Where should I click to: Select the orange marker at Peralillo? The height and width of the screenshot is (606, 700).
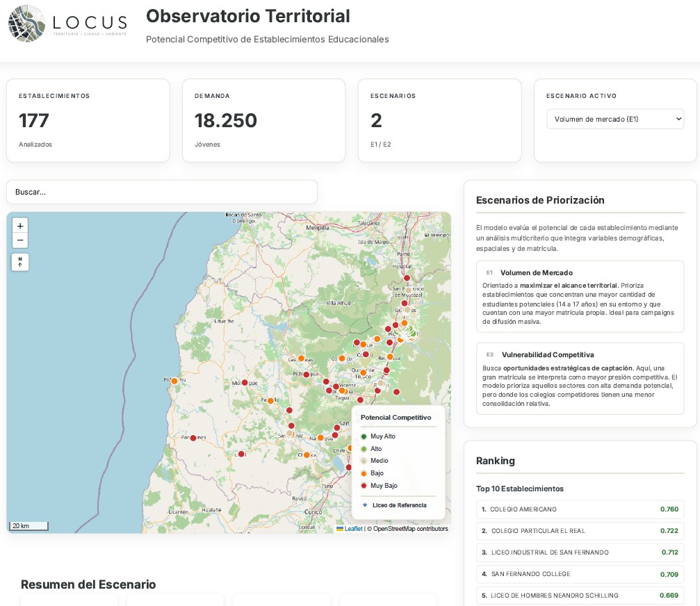(x=270, y=401)
